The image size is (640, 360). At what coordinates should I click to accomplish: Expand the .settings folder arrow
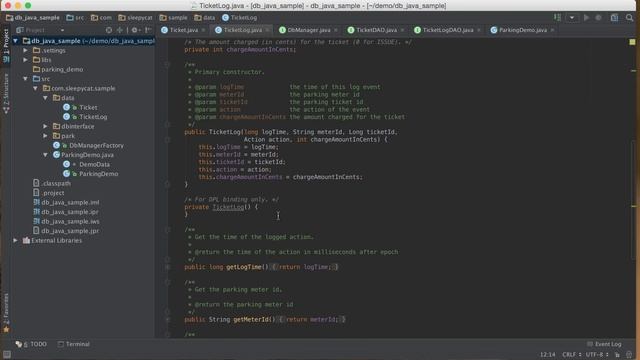click(x=25, y=50)
